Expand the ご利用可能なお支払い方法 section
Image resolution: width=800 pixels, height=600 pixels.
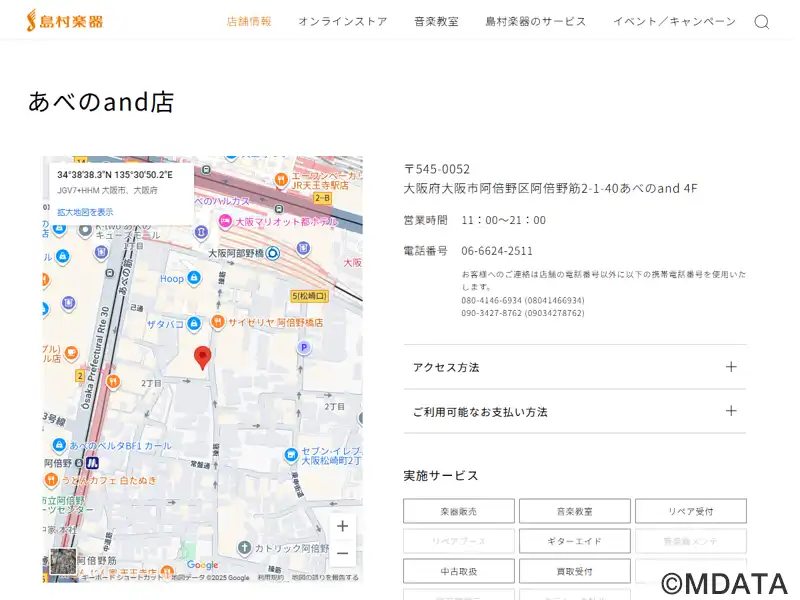point(574,411)
